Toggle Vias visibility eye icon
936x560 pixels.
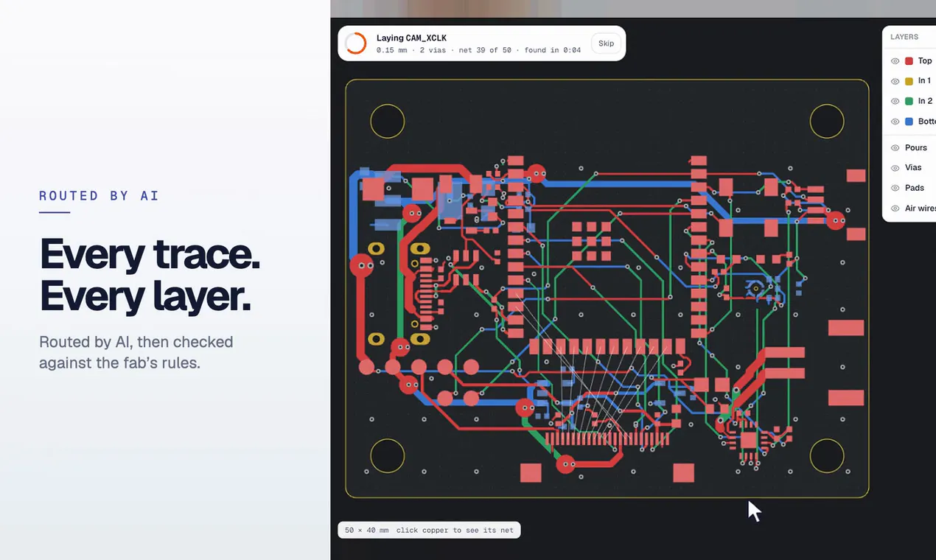pos(895,168)
